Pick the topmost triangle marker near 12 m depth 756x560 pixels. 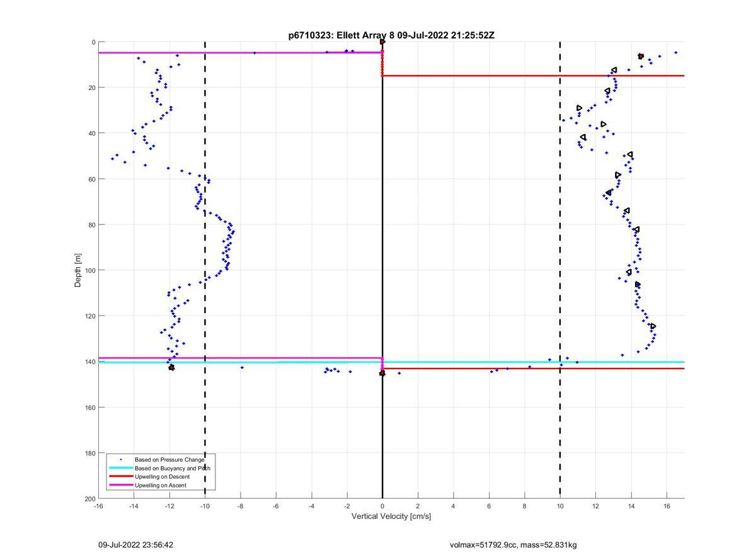point(614,70)
